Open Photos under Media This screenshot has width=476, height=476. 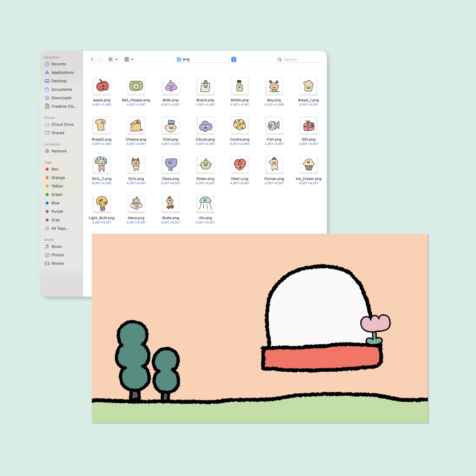[54, 255]
